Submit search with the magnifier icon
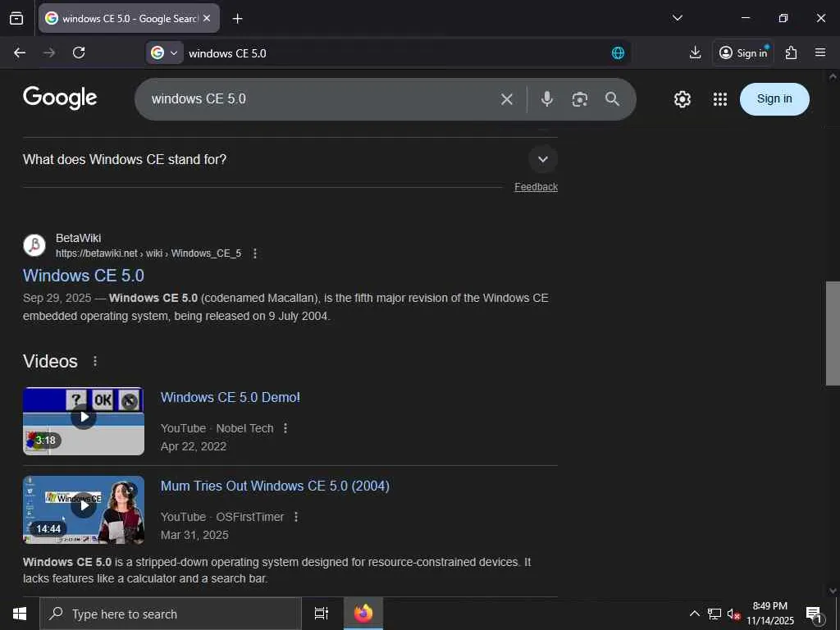Image resolution: width=840 pixels, height=630 pixels. 612,99
